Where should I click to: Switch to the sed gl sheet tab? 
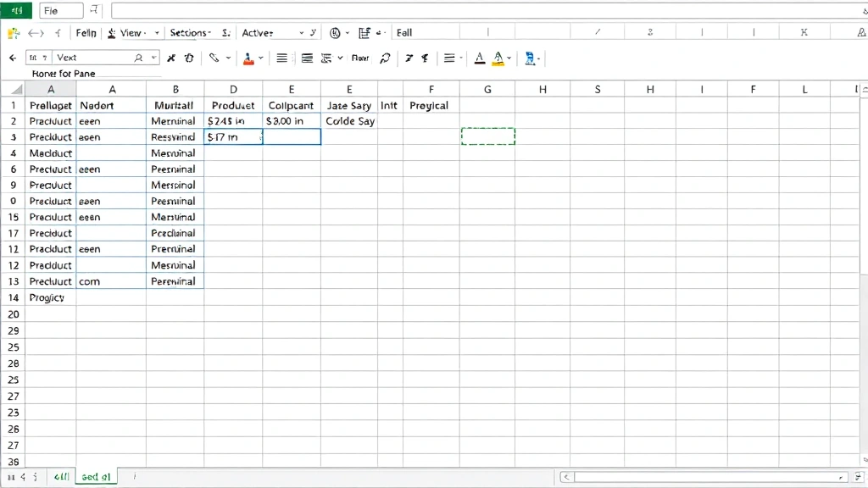click(96, 476)
